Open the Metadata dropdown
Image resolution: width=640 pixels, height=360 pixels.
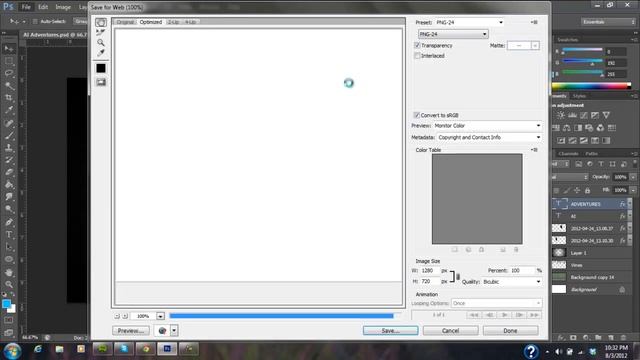[x=489, y=138]
